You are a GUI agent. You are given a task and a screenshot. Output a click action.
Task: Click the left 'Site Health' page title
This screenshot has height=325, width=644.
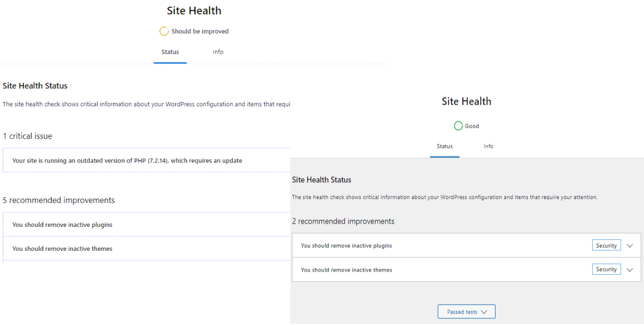pos(194,11)
